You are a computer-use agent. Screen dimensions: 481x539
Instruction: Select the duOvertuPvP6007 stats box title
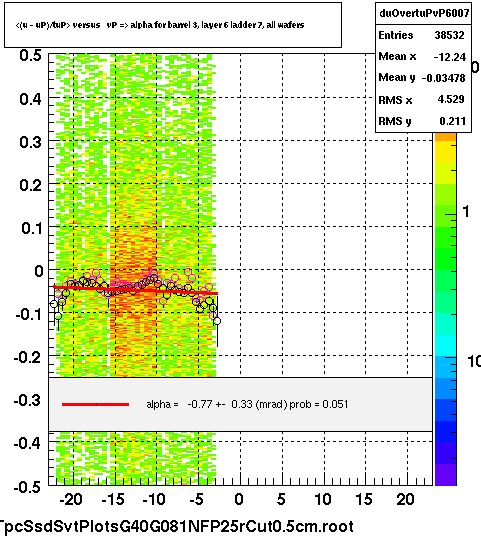tap(424, 13)
